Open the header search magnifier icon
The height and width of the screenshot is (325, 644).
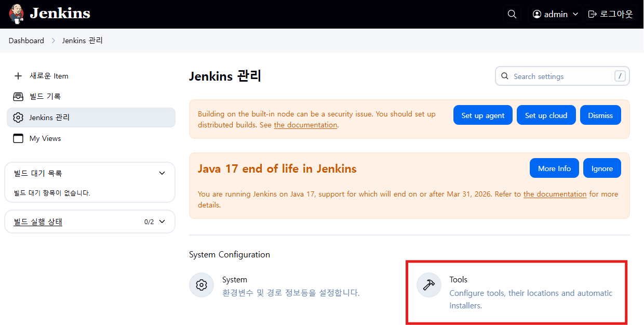pyautogui.click(x=512, y=14)
